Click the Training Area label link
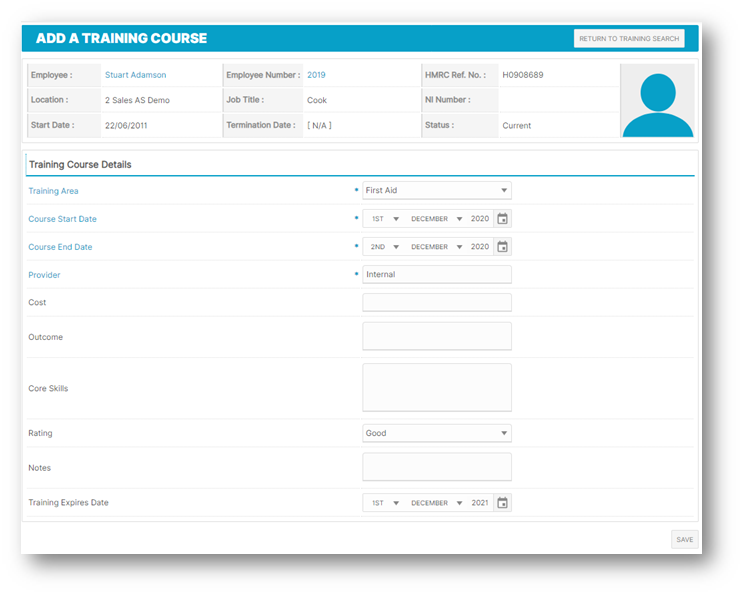The image size is (744, 596). [x=53, y=191]
